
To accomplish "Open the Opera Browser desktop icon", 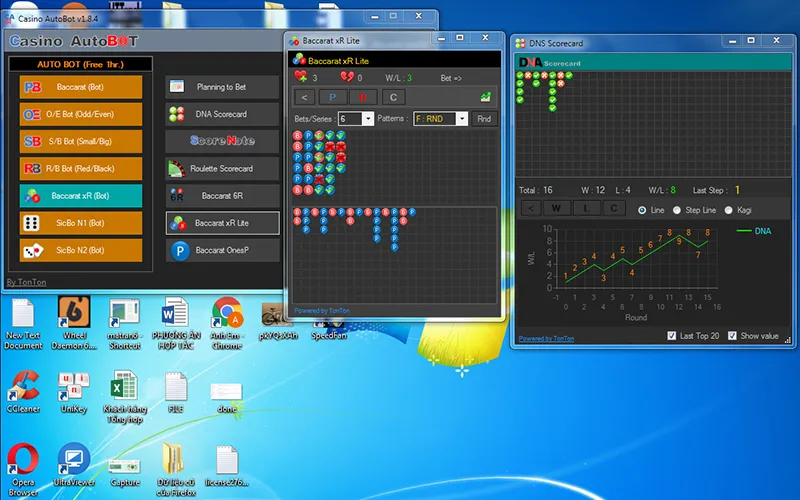I will (22, 462).
